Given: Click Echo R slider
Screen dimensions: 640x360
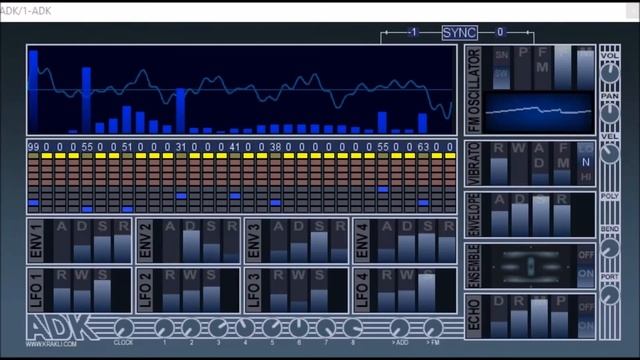Looking at the screenshot, I should [x=519, y=317].
